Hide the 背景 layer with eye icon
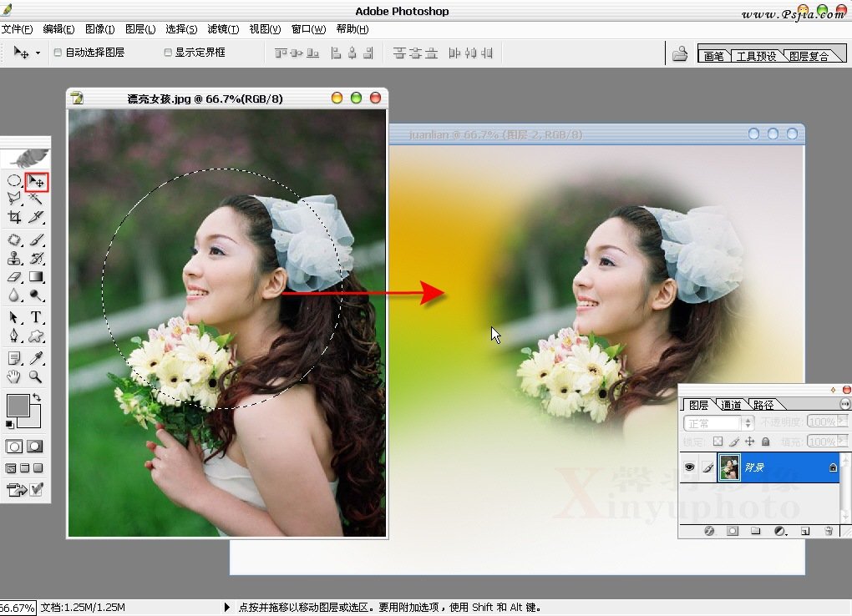The width and height of the screenshot is (852, 616). pos(689,468)
